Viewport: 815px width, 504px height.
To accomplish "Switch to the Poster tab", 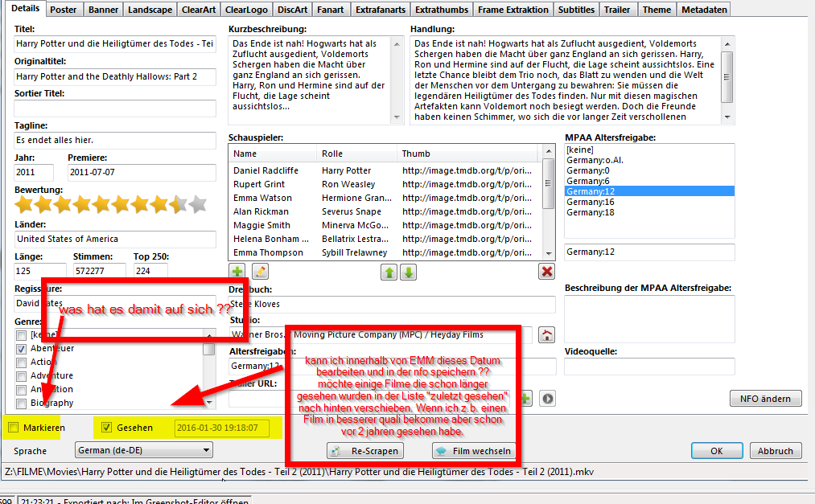I will pos(63,10).
